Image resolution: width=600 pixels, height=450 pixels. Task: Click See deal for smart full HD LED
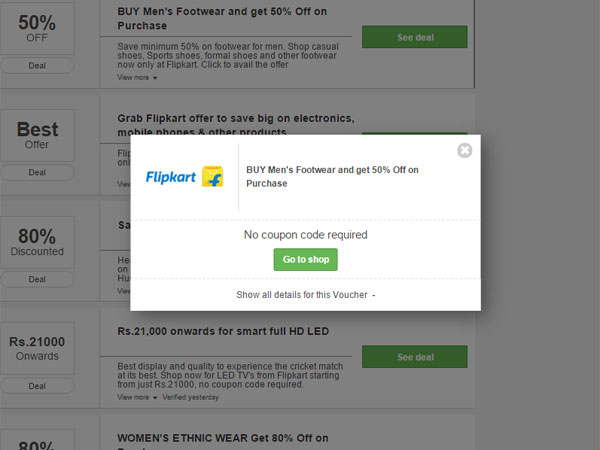coord(414,357)
